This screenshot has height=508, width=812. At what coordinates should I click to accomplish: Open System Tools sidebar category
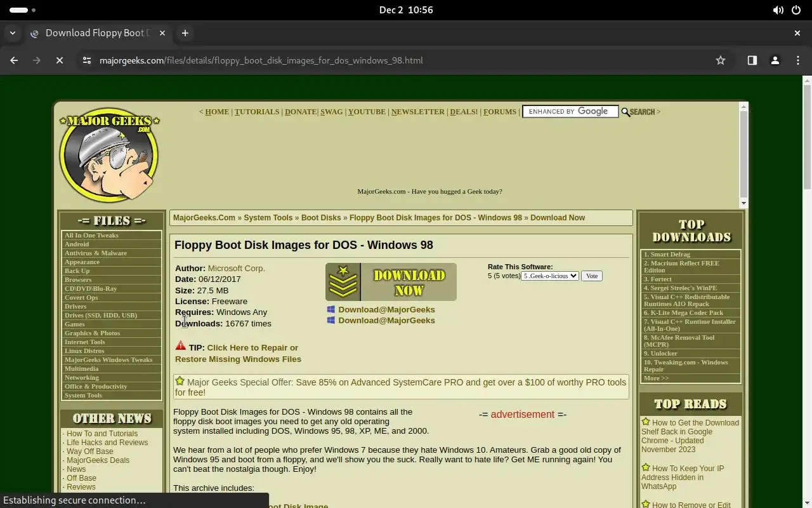[83, 396]
